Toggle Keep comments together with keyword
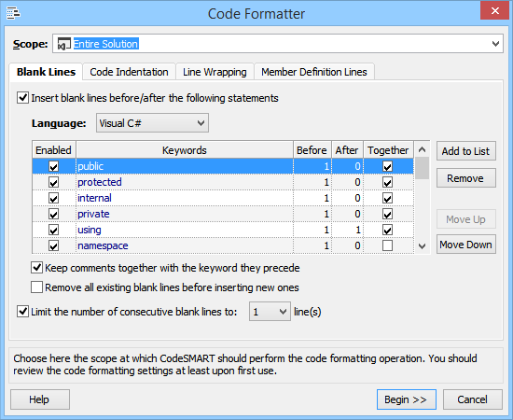The height and width of the screenshot is (420, 513). [x=36, y=268]
